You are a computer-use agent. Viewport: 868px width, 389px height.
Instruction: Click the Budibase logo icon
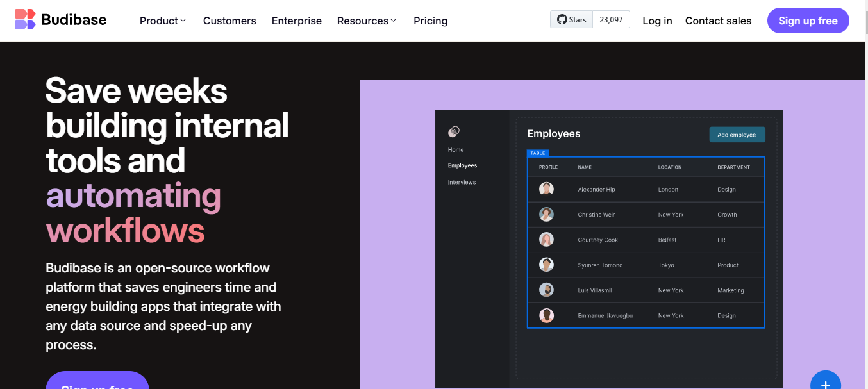pos(26,20)
